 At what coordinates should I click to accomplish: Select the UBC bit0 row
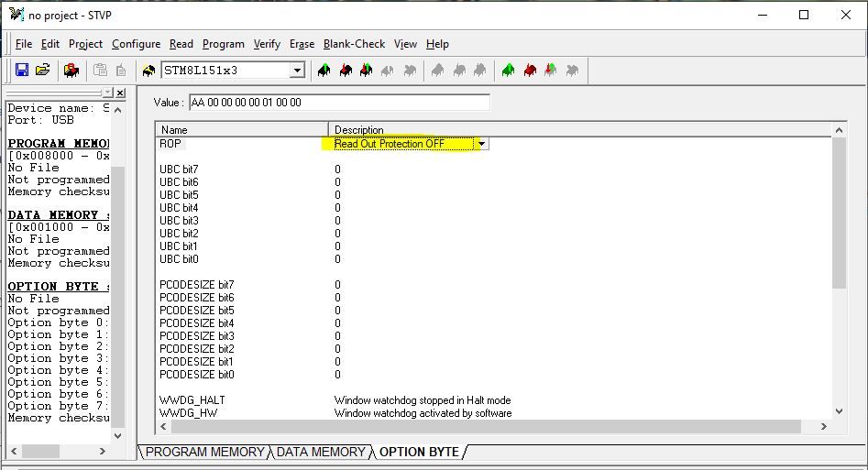tap(179, 259)
